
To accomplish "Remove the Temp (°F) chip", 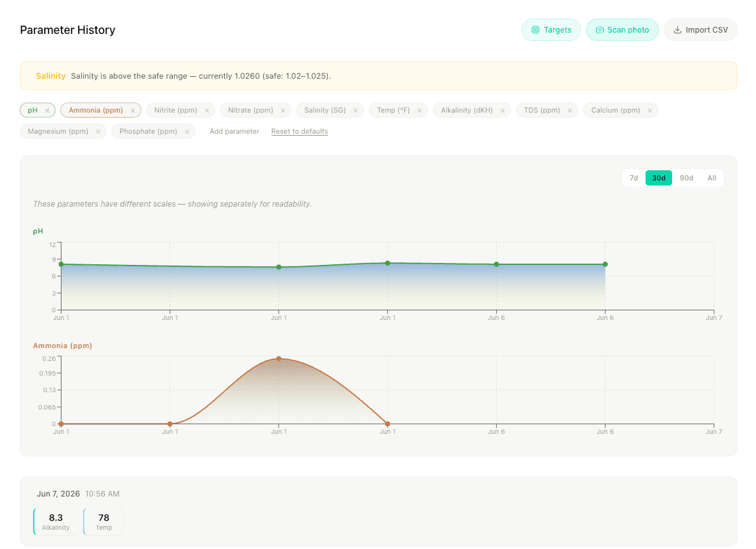I will 419,111.
